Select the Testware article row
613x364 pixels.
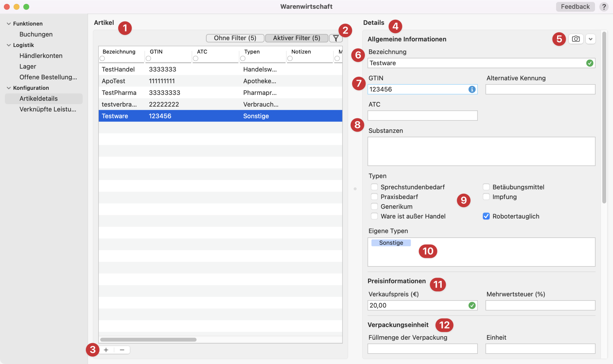[220, 116]
